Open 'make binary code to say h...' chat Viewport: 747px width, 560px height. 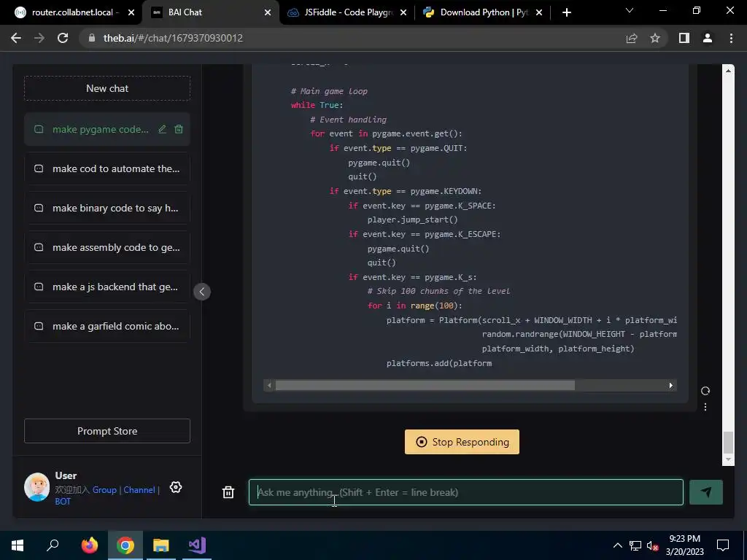pyautogui.click(x=107, y=208)
